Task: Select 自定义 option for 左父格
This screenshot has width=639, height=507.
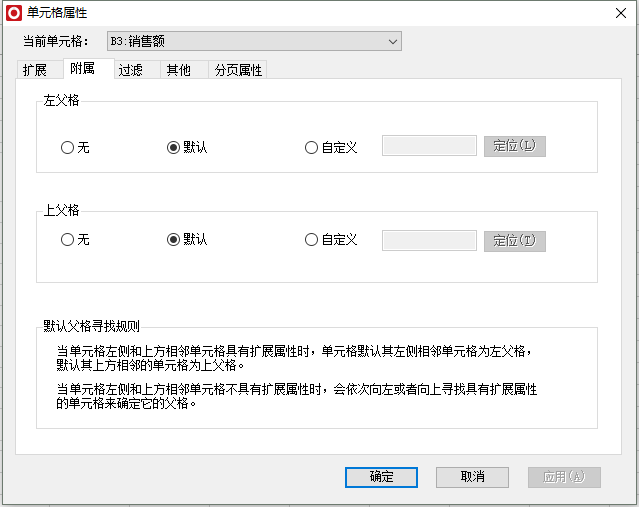Action: pos(331,147)
